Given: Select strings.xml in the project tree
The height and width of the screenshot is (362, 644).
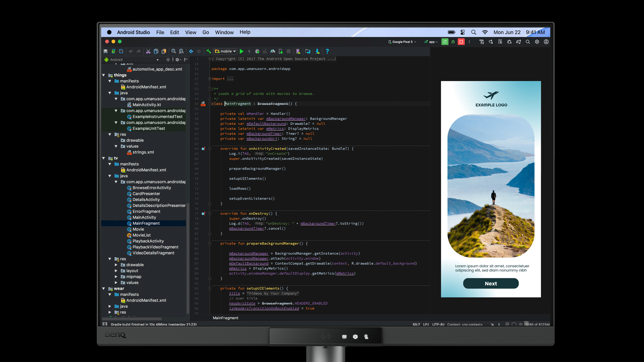Looking at the screenshot, I should click(x=143, y=152).
